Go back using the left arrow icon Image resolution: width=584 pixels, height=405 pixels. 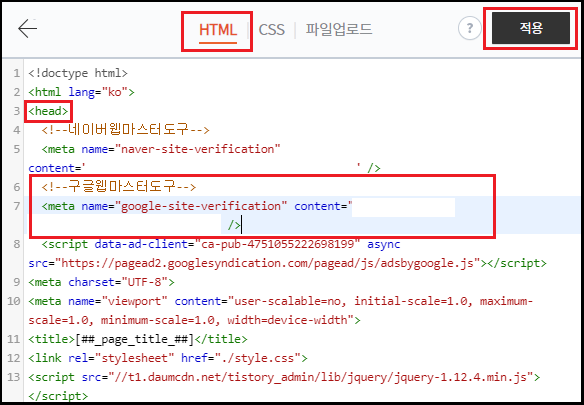(x=28, y=29)
